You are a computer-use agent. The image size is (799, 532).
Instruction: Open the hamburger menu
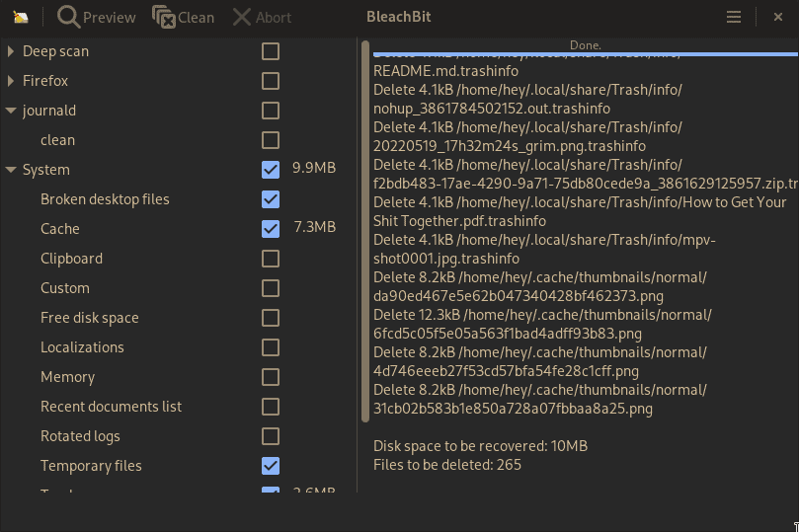733,17
